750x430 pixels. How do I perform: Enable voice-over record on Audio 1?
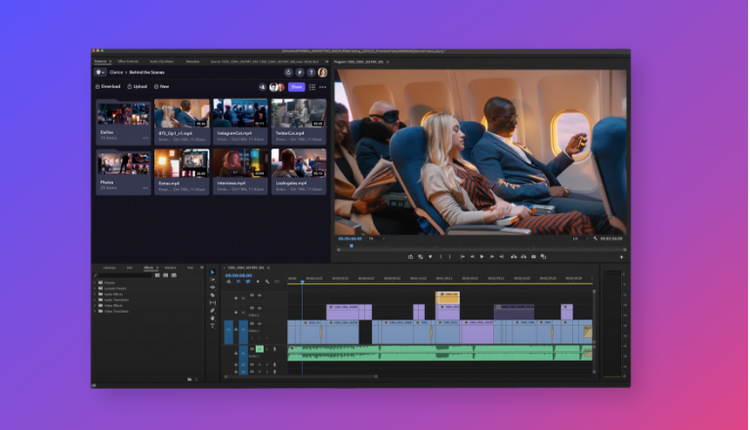pyautogui.click(x=275, y=349)
